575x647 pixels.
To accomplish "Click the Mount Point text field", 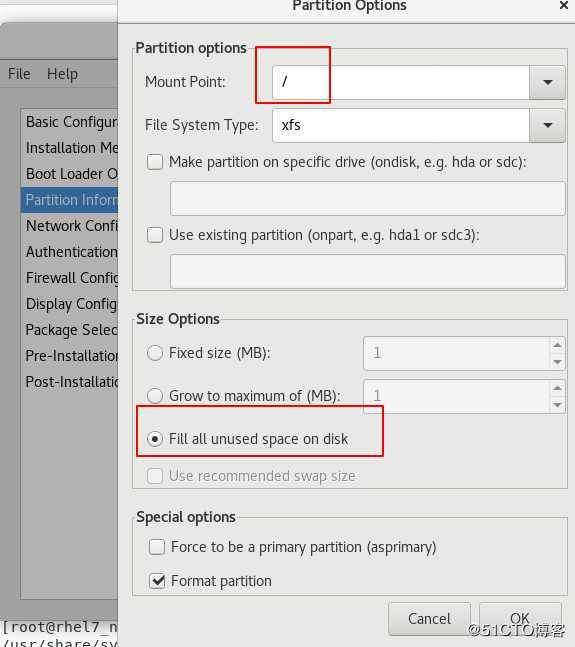I will point(401,83).
